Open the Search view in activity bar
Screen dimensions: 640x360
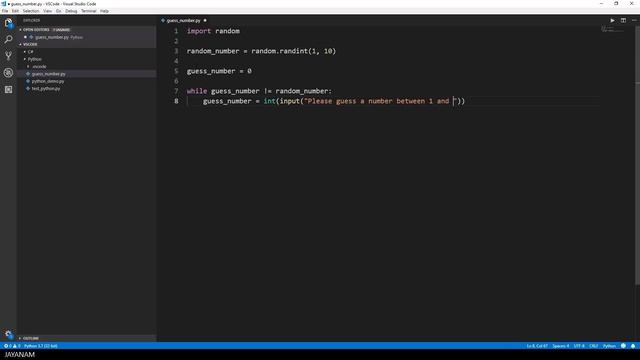pyautogui.click(x=8, y=39)
